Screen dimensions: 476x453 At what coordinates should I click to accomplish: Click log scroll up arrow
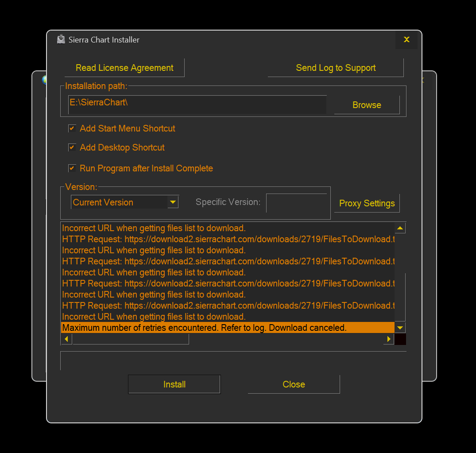click(x=400, y=228)
